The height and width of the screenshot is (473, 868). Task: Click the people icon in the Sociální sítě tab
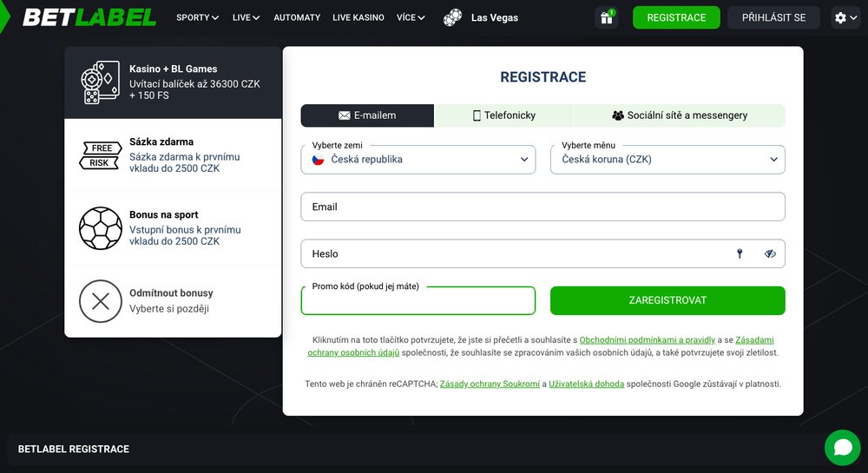(618, 115)
